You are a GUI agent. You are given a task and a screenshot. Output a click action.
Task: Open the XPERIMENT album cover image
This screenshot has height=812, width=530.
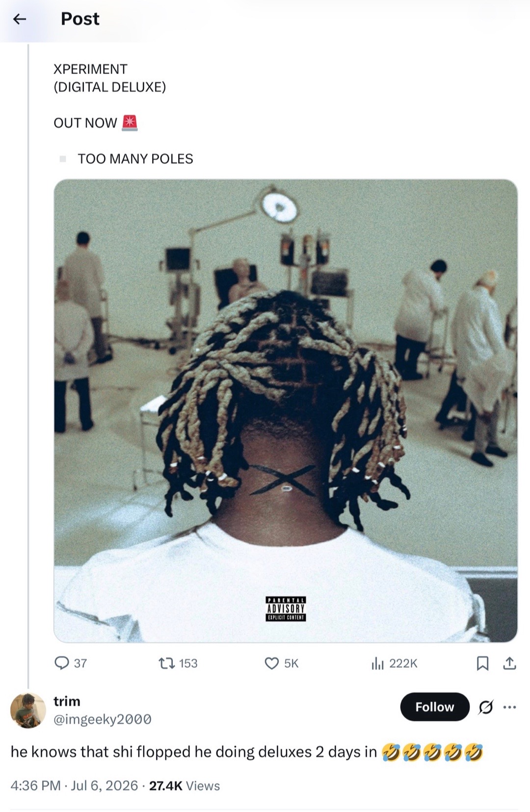(286, 411)
